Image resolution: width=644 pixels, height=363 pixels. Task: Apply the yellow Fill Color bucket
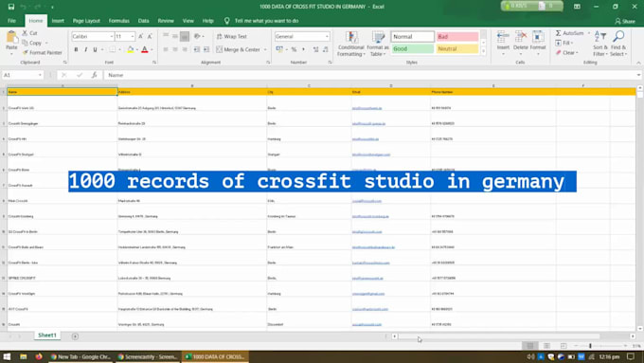pos(130,49)
